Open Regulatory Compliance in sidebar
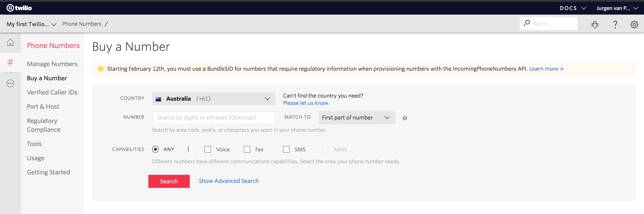The image size is (644, 214). [x=44, y=125]
